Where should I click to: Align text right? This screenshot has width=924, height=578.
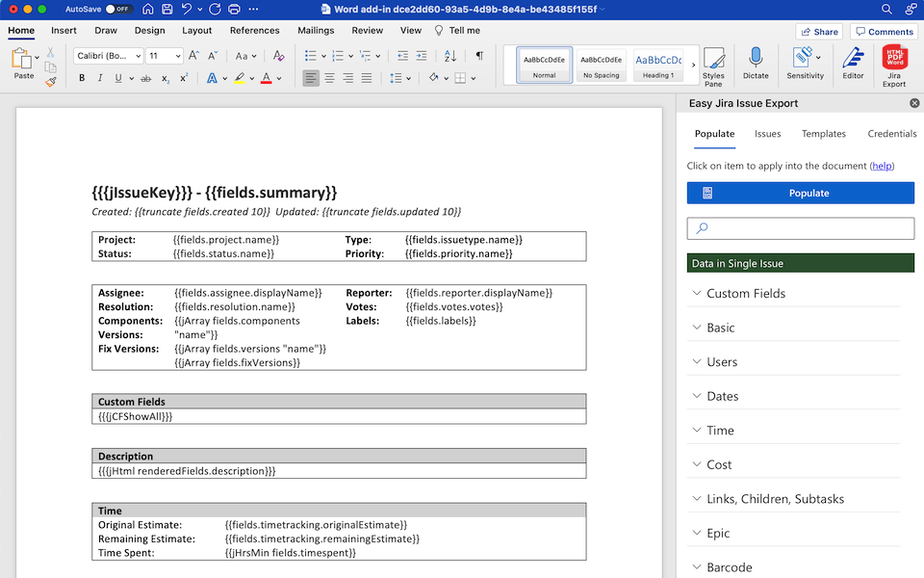(x=348, y=78)
